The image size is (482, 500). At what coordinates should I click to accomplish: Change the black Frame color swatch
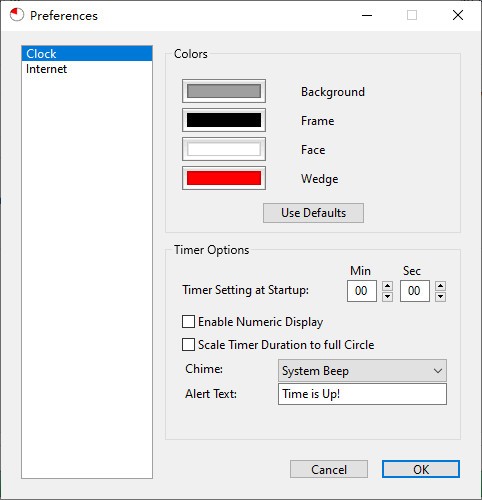[x=224, y=120]
